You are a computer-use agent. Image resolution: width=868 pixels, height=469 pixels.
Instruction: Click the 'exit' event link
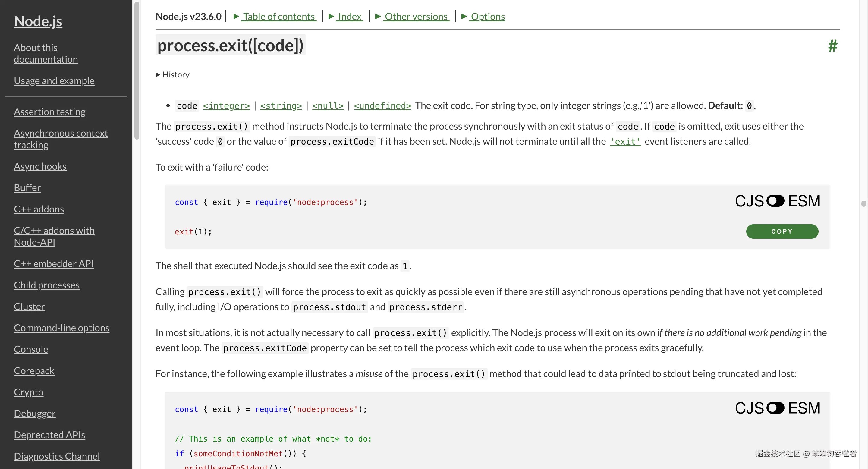[x=625, y=141]
